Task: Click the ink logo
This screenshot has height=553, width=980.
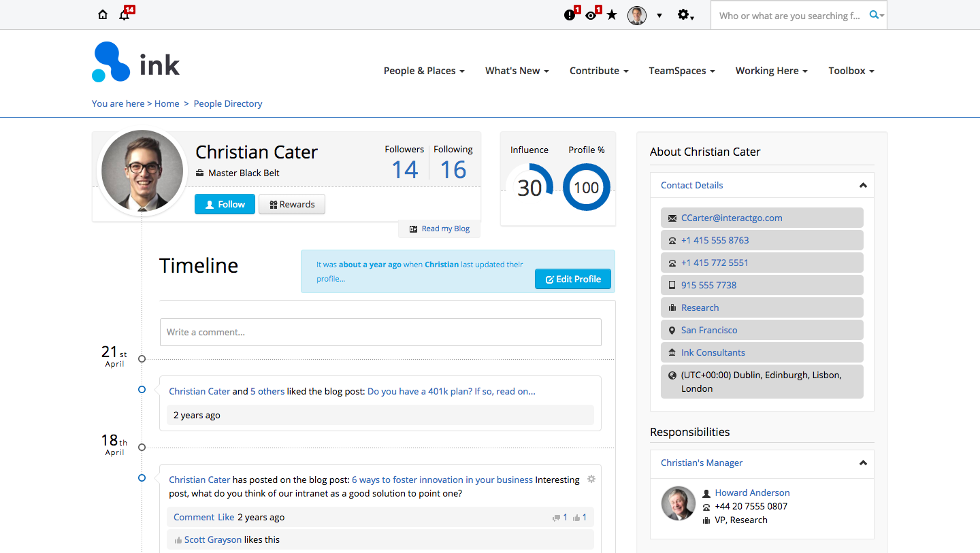Action: click(x=135, y=62)
